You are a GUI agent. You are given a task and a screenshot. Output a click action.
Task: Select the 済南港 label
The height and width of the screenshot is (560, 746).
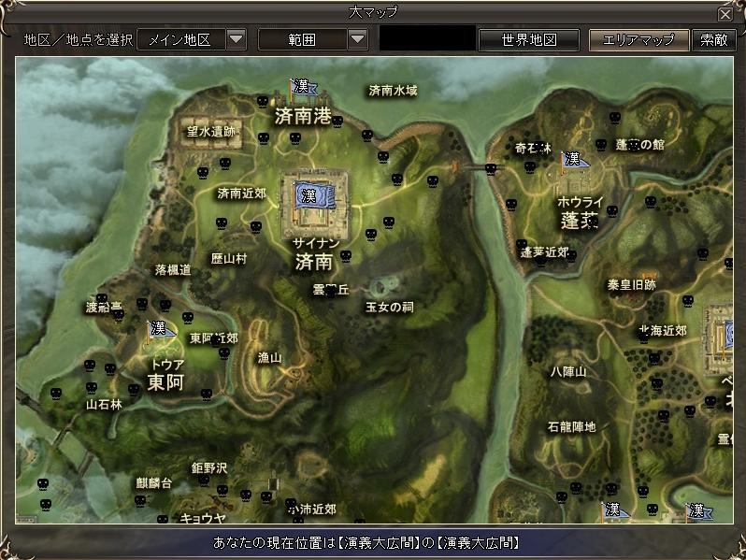(x=303, y=116)
